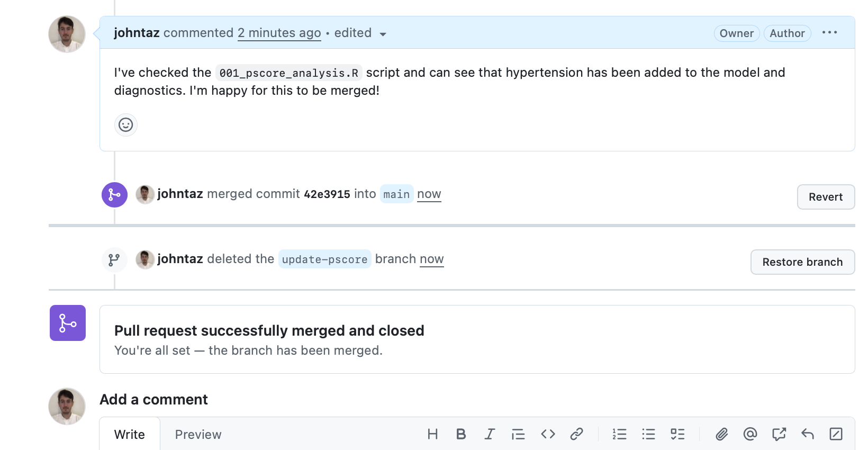Image resolution: width=868 pixels, height=450 pixels.
Task: Insert a numbered list
Action: coord(619,434)
